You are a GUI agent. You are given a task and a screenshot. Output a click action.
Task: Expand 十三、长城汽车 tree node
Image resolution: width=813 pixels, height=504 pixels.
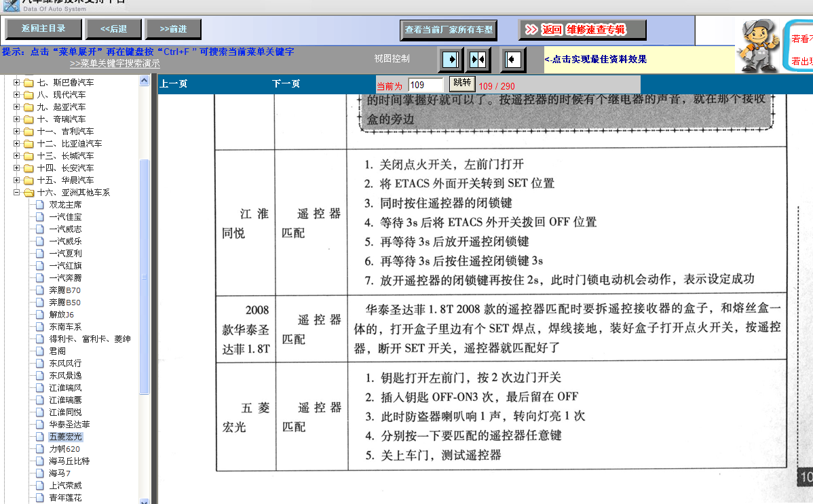coord(16,155)
